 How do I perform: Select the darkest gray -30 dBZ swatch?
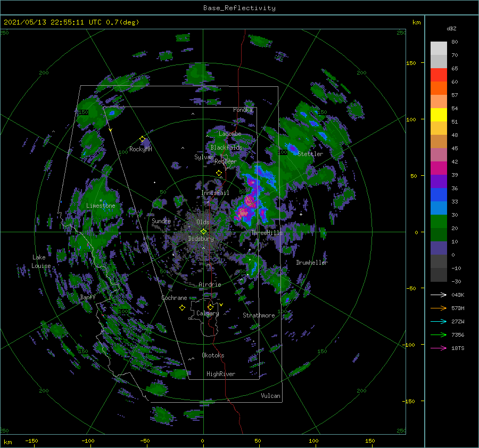(439, 275)
